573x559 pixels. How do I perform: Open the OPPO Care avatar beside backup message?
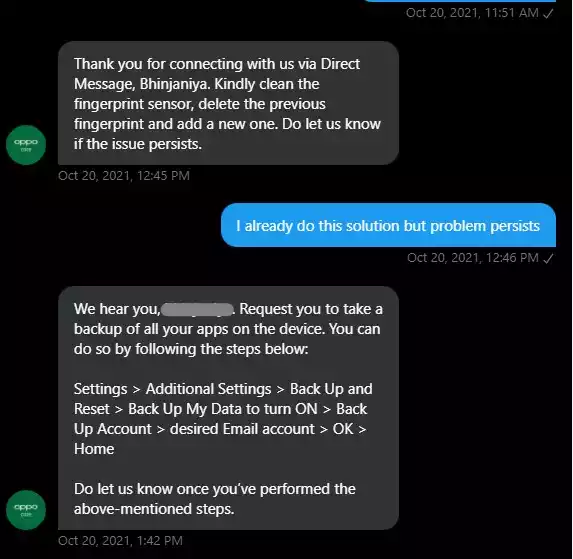[26, 510]
